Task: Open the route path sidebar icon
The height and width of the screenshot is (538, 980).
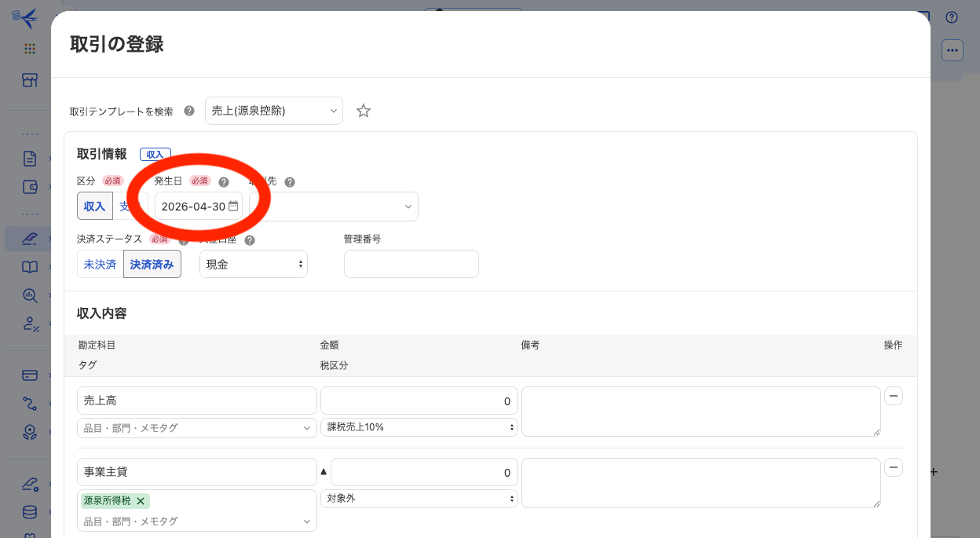Action: coord(30,403)
